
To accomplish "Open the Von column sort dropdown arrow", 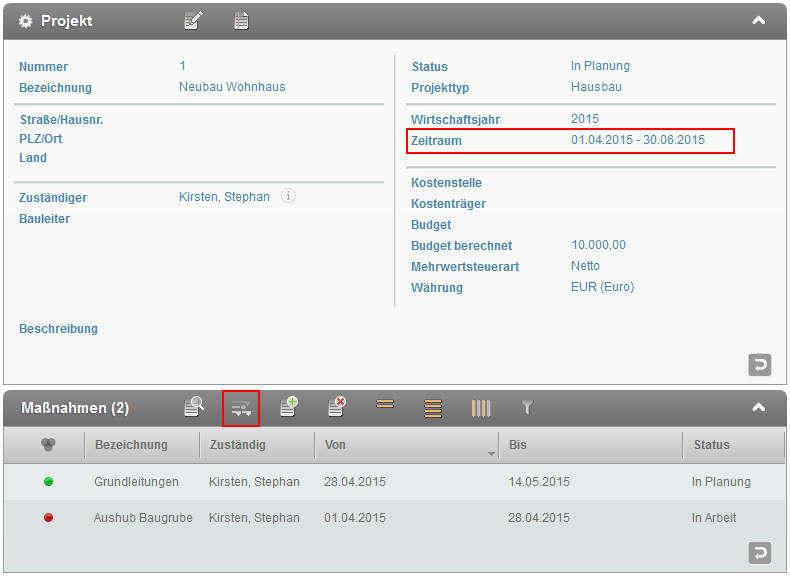I will (x=491, y=454).
